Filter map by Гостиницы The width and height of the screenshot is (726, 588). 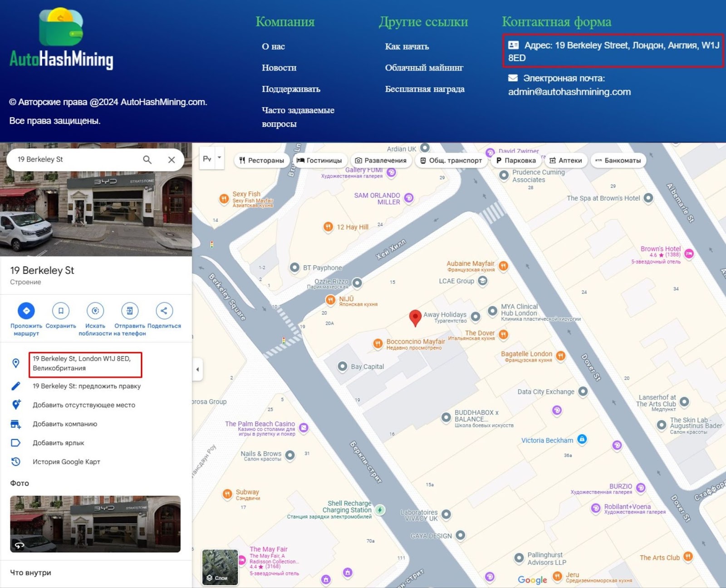click(319, 160)
